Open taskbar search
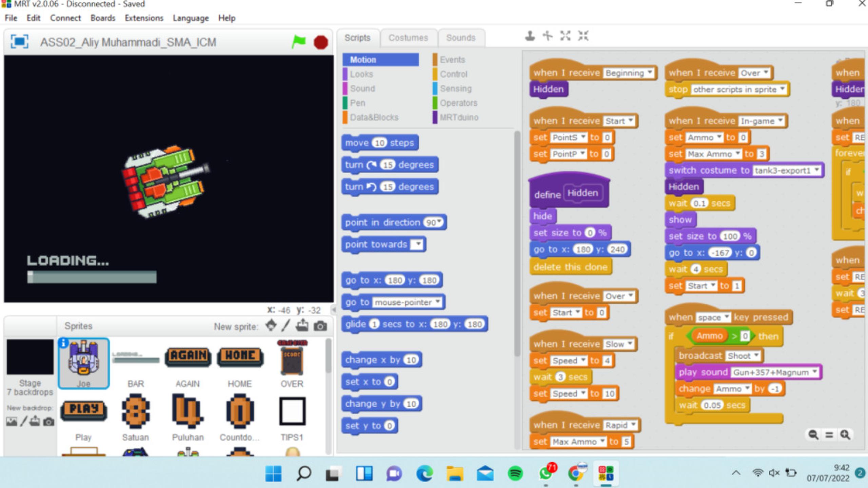 tap(303, 473)
